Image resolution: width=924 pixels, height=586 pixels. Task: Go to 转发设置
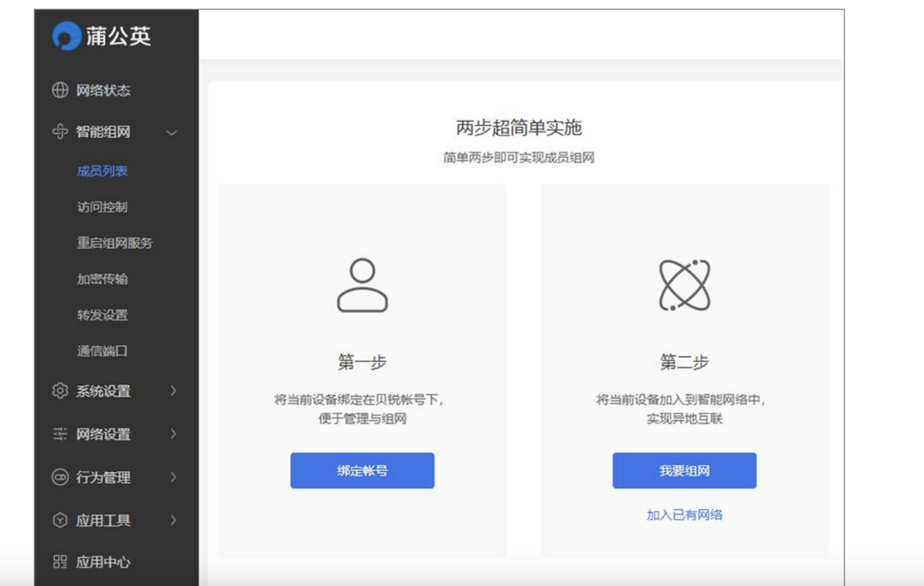tap(102, 315)
